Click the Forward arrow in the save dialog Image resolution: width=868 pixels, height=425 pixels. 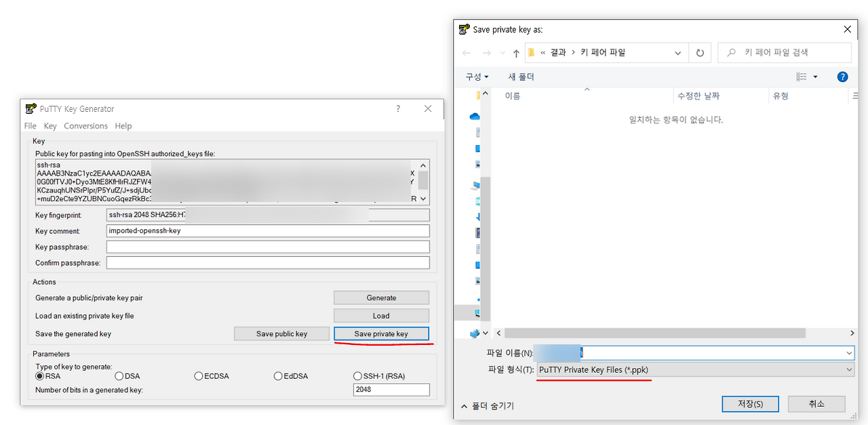pyautogui.click(x=486, y=53)
